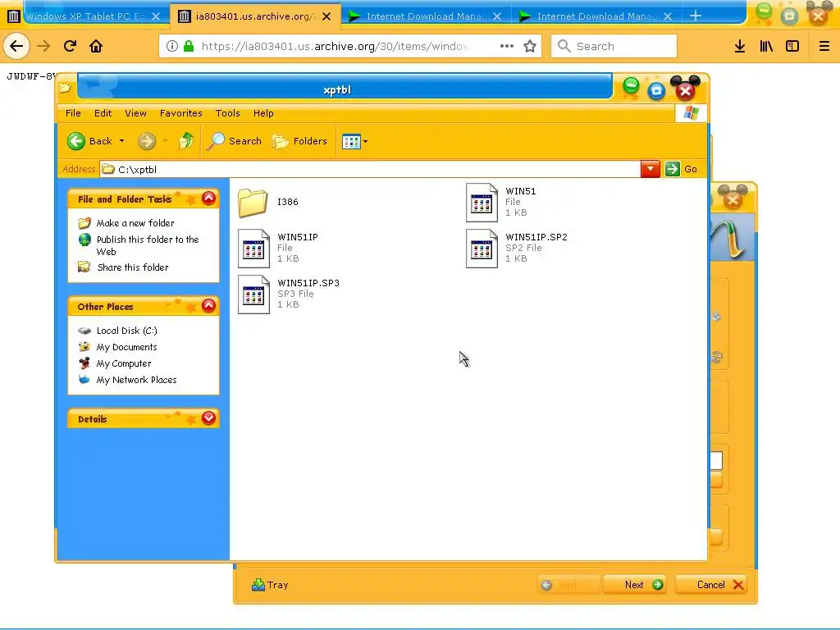Viewport: 840px width, 630px height.
Task: Select the WIN51IP.SP2 file icon
Action: [482, 249]
